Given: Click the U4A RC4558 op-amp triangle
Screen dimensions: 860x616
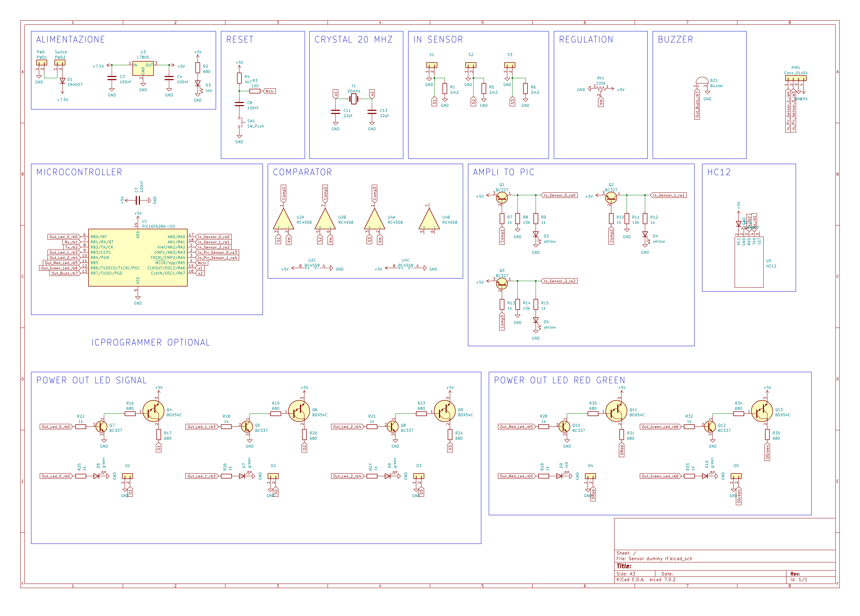Looking at the screenshot, I should click(x=374, y=219).
